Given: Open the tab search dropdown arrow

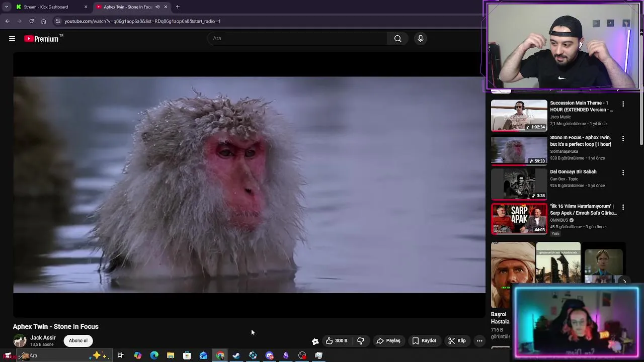Looking at the screenshot, I should pos(6,7).
